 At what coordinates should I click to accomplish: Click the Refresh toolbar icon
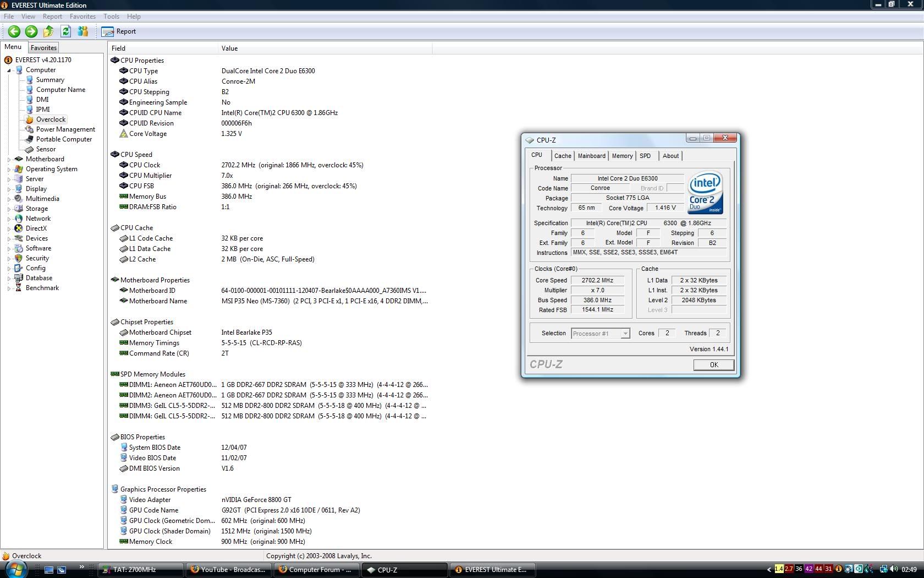pyautogui.click(x=65, y=31)
